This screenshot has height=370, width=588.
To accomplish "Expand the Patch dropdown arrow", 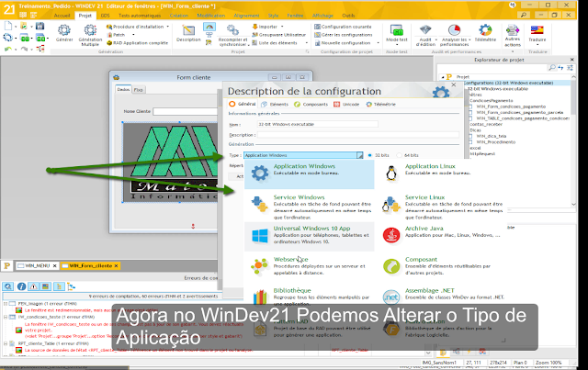I will coord(133,35).
